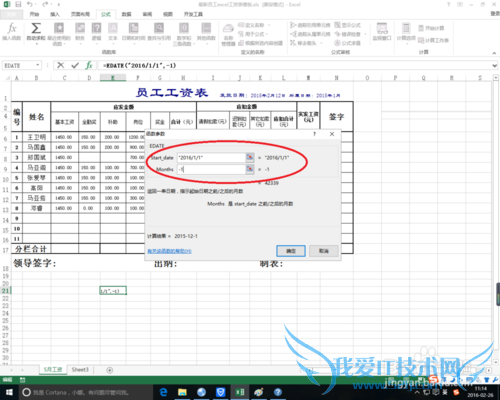Open the Financial functions icon
The image size is (500, 400).
click(x=80, y=28)
